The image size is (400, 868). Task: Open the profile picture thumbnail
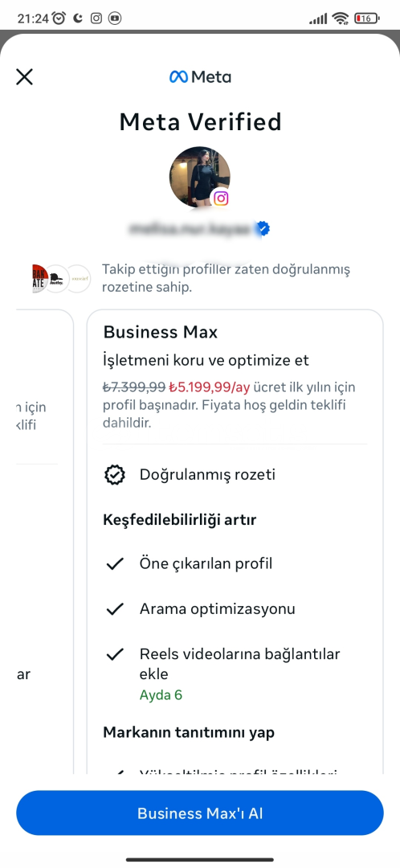(x=200, y=177)
